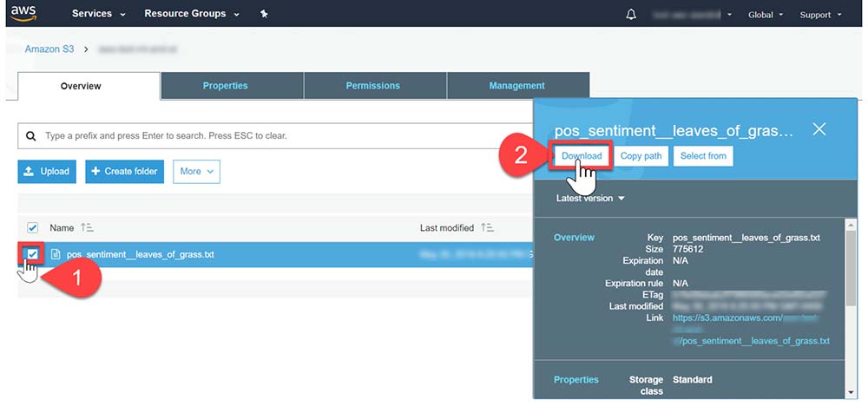
Task: Go to Amazon S3 breadcrumb link
Action: point(49,49)
